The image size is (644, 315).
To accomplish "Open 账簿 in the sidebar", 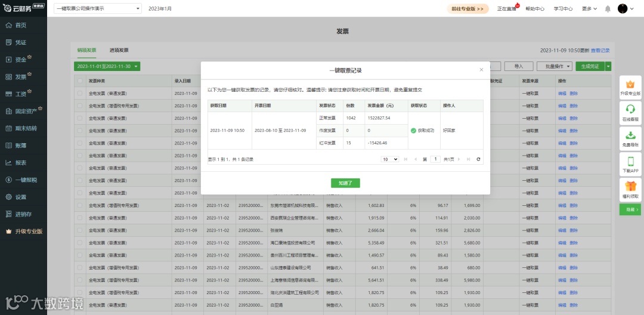I will (20, 146).
